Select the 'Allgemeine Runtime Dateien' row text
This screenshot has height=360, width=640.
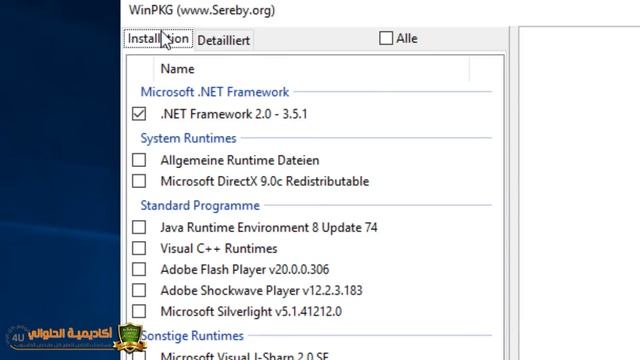coord(240,160)
